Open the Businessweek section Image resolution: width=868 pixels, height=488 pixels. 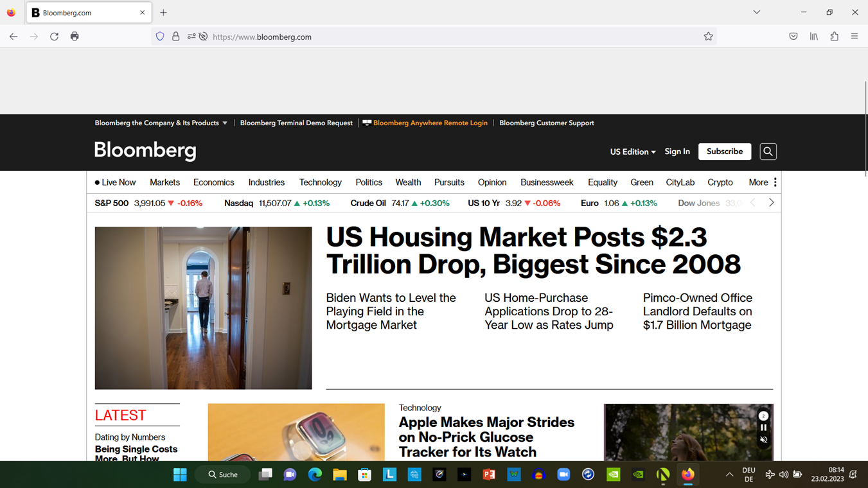click(547, 182)
